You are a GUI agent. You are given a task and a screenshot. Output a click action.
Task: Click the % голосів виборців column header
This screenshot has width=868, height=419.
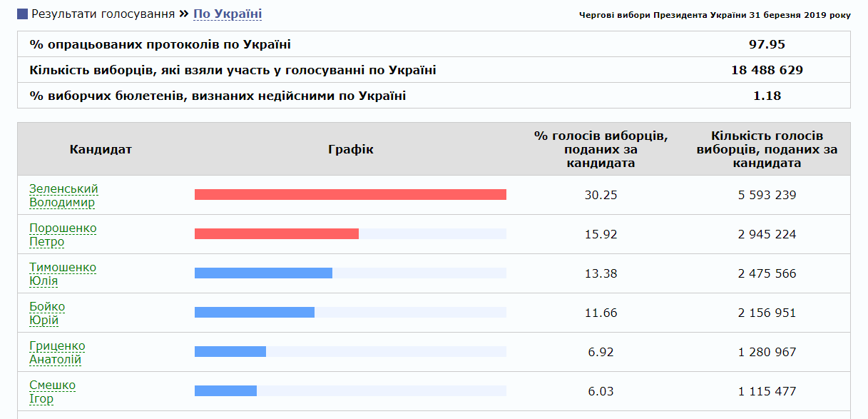coord(601,149)
